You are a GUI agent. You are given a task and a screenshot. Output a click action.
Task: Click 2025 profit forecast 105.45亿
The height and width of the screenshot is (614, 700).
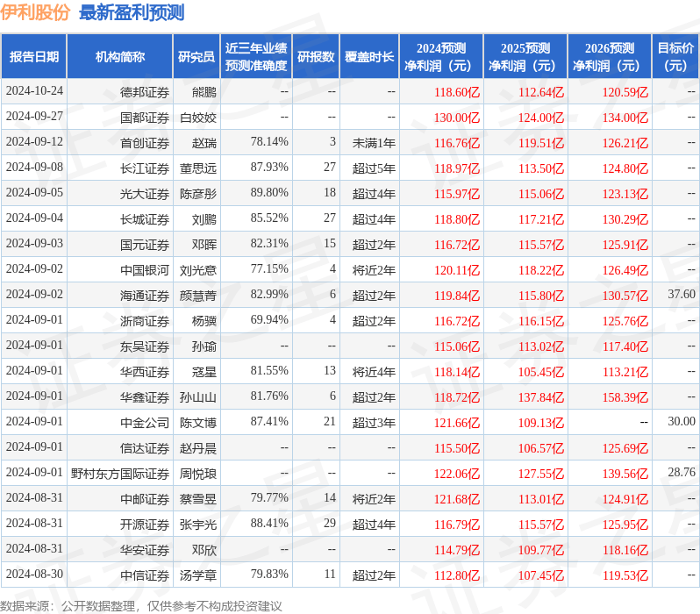(541, 373)
